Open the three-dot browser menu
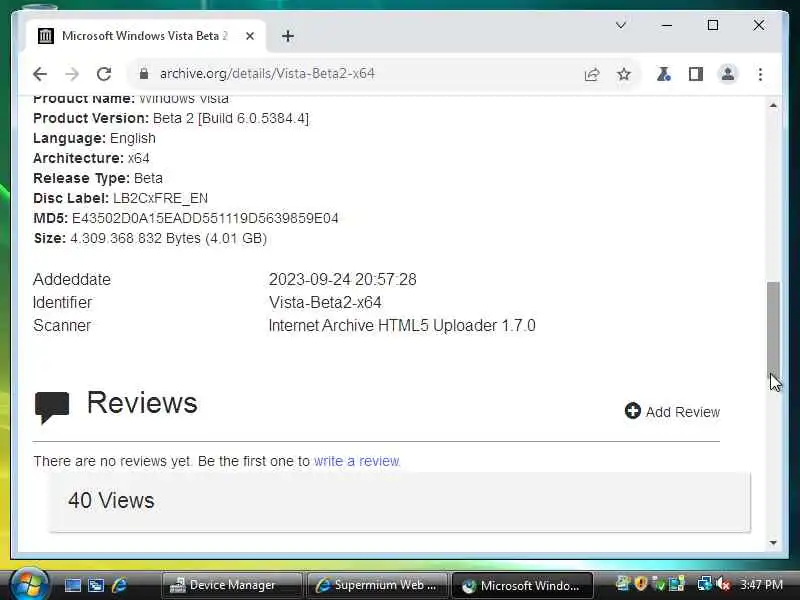800x600 pixels. point(760,74)
